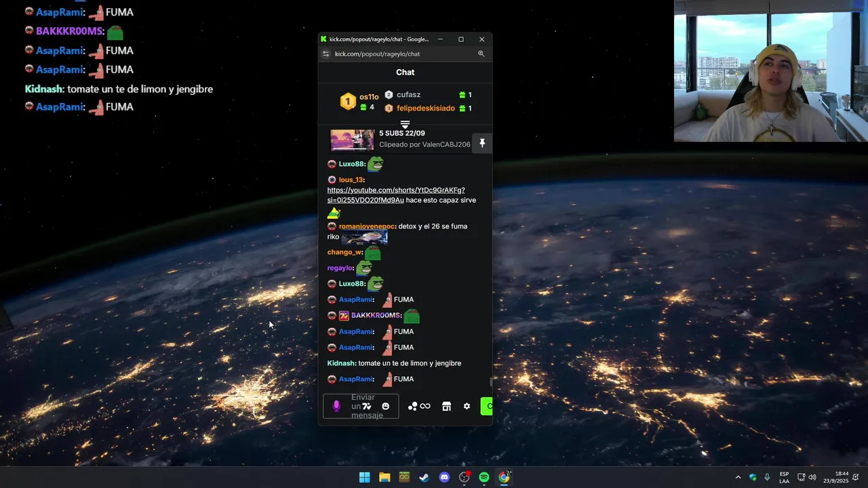Viewport: 868px width, 488px height.
Task: Click the webcam overlay in top right
Action: coord(771,70)
